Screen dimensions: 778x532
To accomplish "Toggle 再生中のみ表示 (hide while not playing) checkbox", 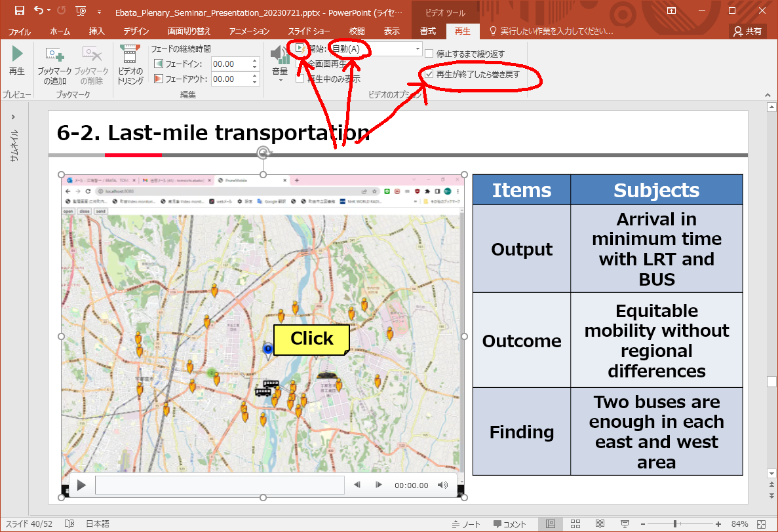I will [x=300, y=79].
